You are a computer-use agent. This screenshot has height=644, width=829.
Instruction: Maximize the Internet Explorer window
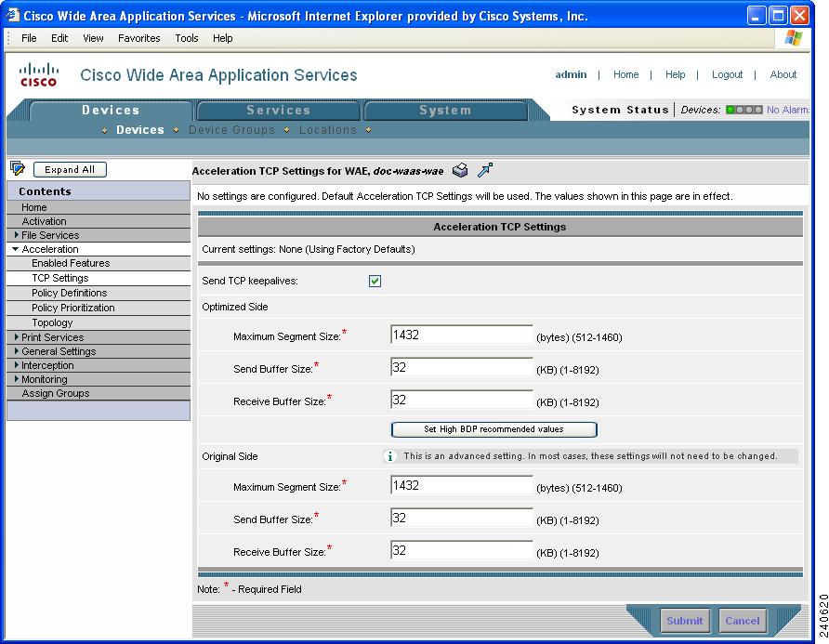tap(778, 16)
